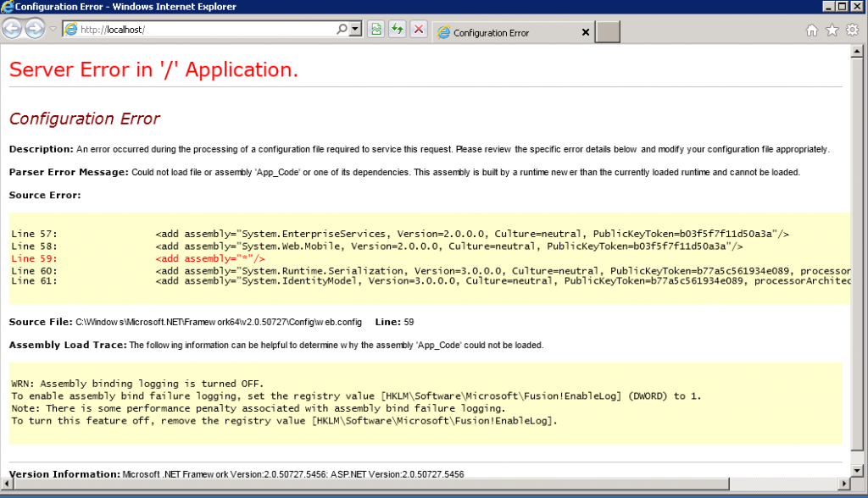Viewport: 868px width, 498px height.
Task: Click the green Refresh button
Action: [397, 30]
